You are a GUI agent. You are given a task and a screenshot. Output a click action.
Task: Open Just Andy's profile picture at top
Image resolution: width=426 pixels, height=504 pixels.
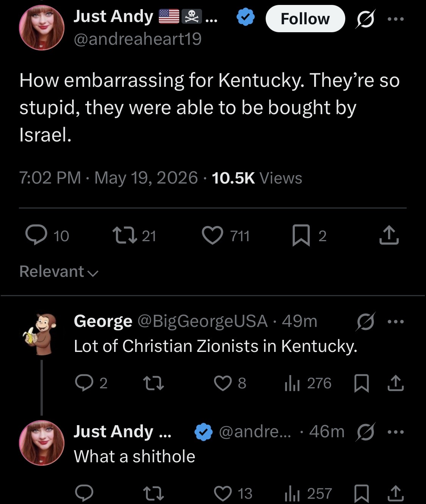point(42,28)
